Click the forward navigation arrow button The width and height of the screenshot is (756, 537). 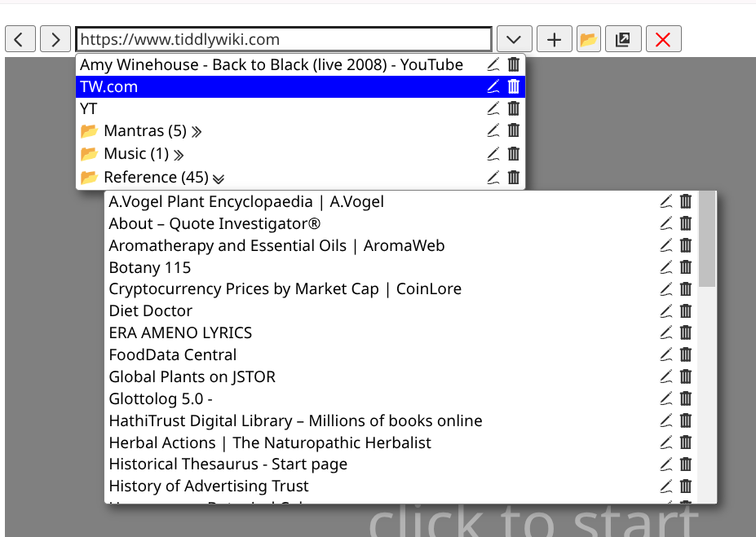pos(55,39)
